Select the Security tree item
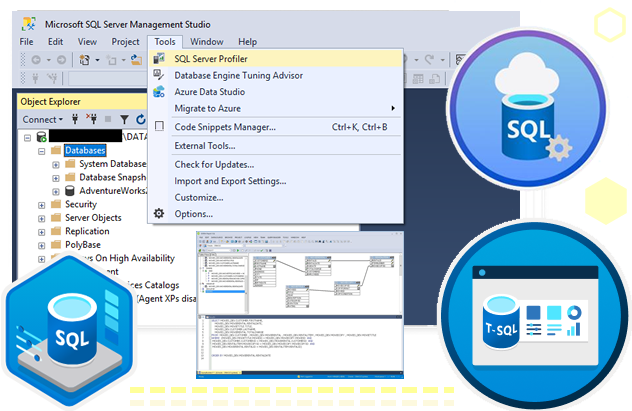 pos(81,204)
